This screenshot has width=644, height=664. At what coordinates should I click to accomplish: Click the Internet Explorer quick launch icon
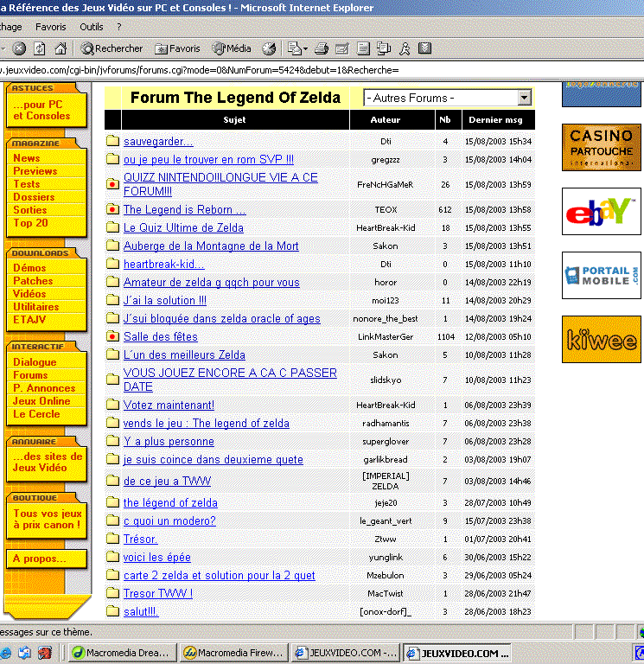(x=6, y=653)
